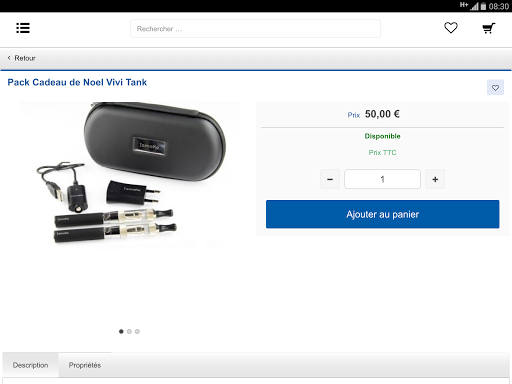Decrease quantity with minus button
The height and width of the screenshot is (384, 512).
tap(330, 179)
